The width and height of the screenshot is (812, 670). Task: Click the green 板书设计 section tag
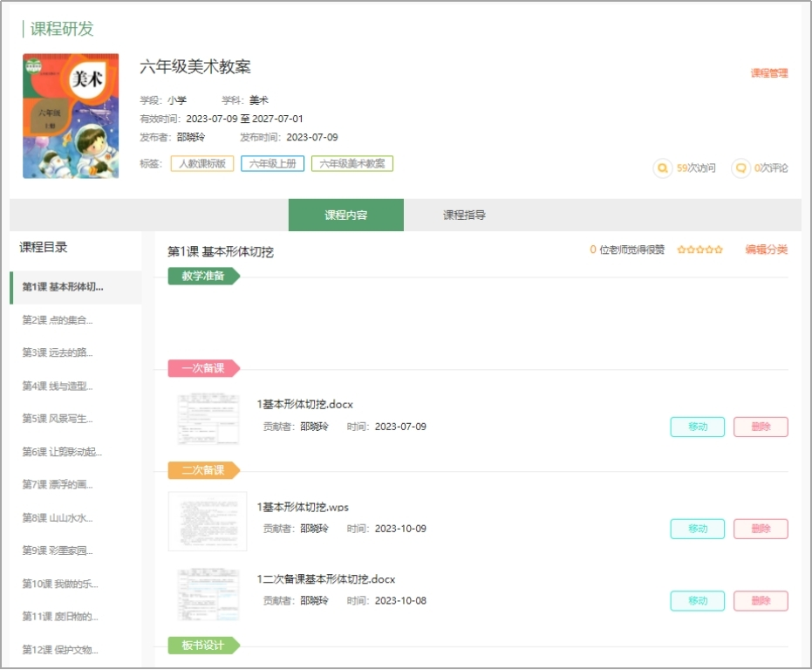(x=202, y=646)
